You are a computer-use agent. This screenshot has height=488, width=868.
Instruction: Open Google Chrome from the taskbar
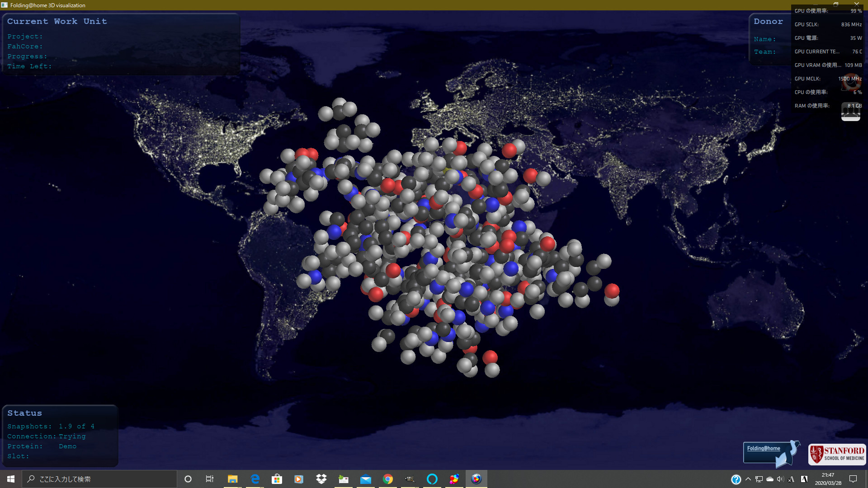point(387,479)
